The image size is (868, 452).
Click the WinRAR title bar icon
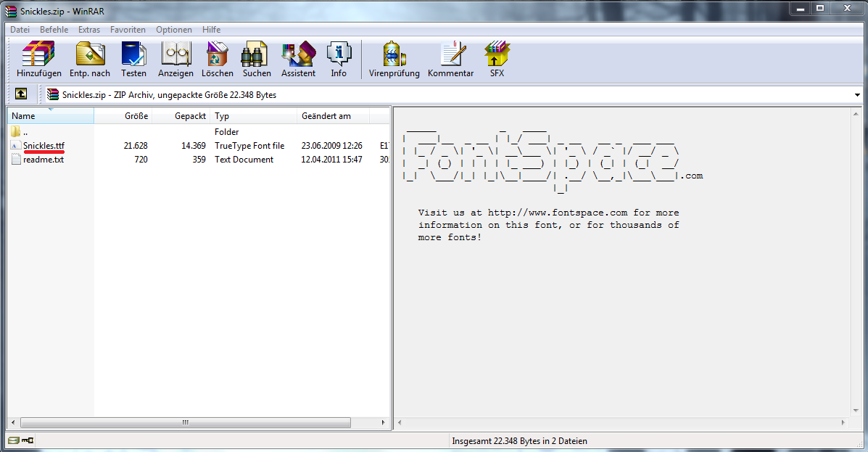coord(11,11)
